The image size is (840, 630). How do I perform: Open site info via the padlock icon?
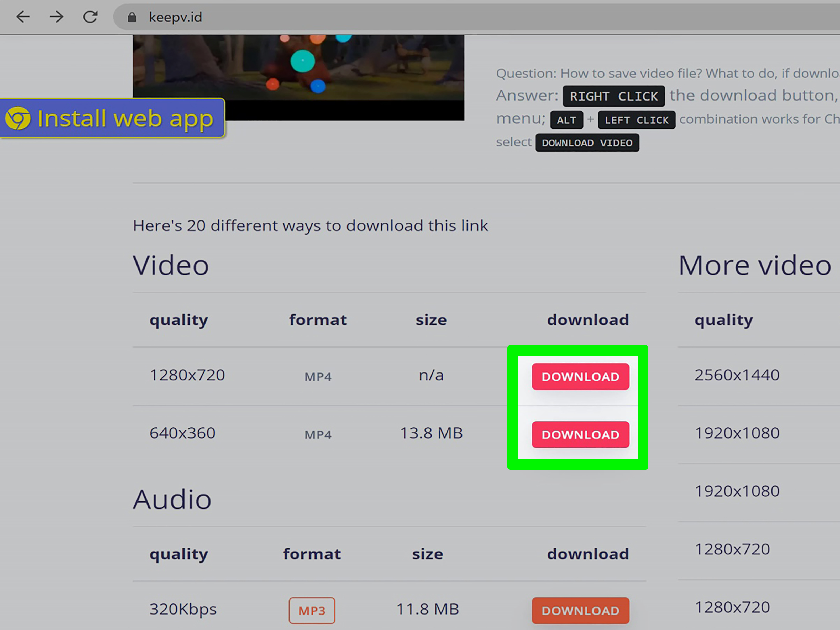click(x=132, y=17)
